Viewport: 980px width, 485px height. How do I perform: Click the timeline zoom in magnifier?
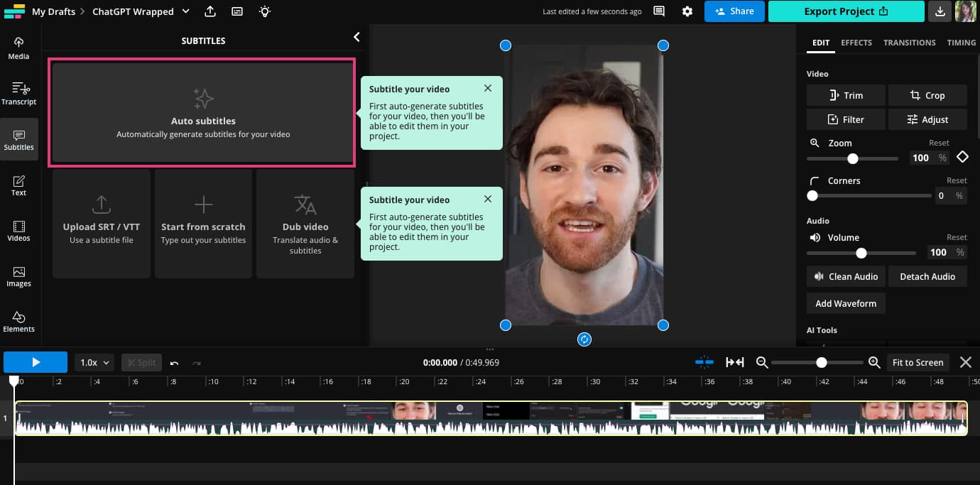(x=874, y=362)
